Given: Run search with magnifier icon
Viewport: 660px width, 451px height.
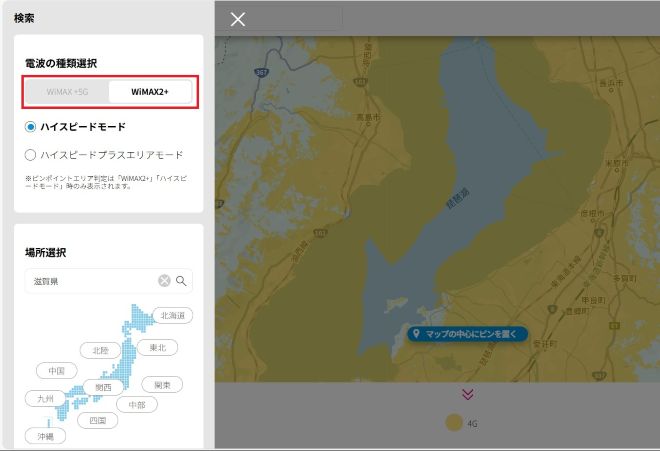Looking at the screenshot, I should 181,281.
